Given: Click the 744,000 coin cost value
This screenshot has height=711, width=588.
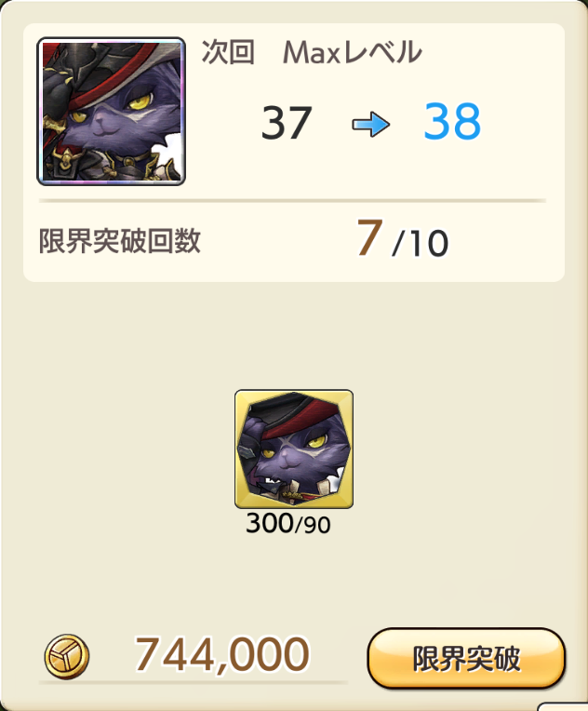Looking at the screenshot, I should point(222,654).
